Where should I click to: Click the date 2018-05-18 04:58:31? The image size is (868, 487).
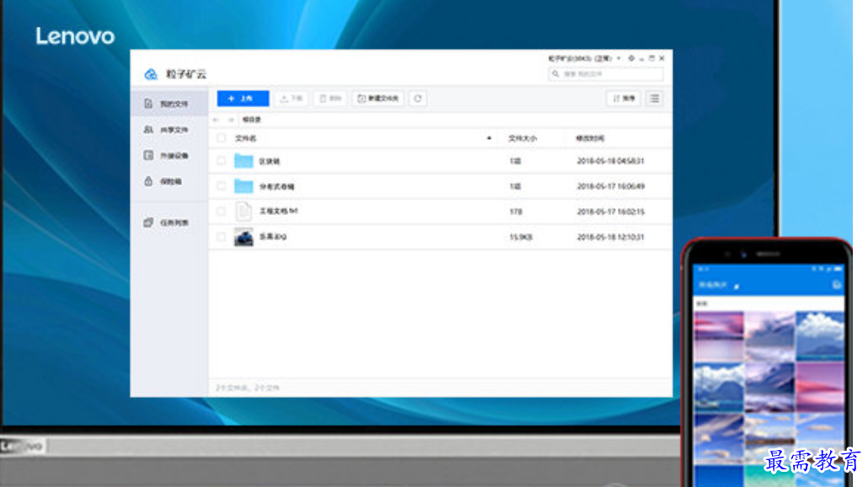click(x=611, y=161)
